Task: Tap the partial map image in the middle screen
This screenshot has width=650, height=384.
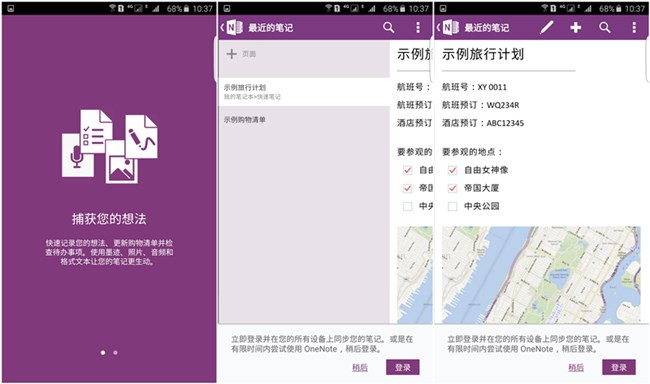Action: [x=415, y=275]
